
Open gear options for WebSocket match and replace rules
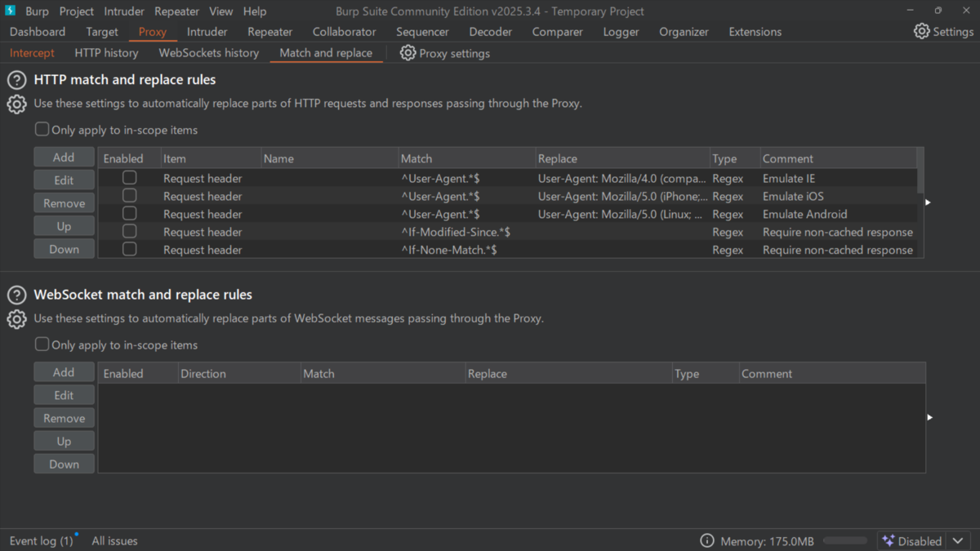click(x=16, y=319)
